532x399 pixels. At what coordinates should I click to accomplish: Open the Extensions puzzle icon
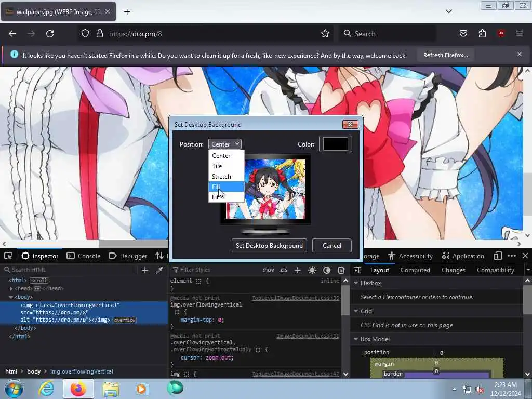pos(482,34)
